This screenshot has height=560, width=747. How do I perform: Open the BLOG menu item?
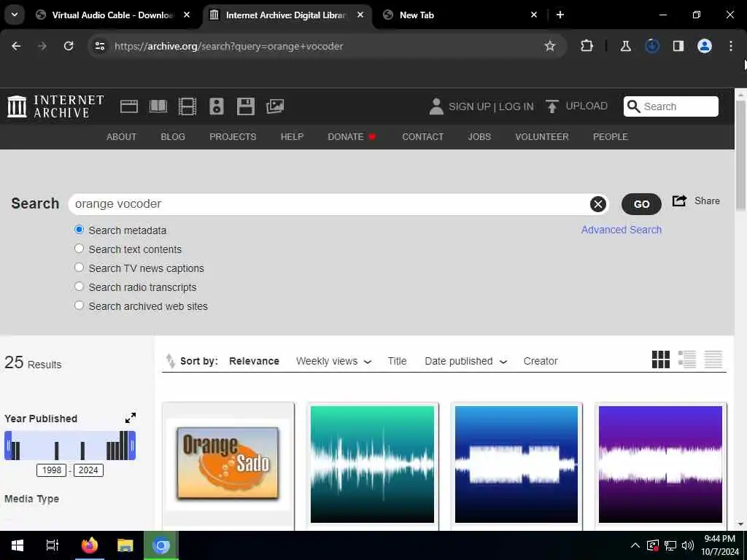point(173,136)
